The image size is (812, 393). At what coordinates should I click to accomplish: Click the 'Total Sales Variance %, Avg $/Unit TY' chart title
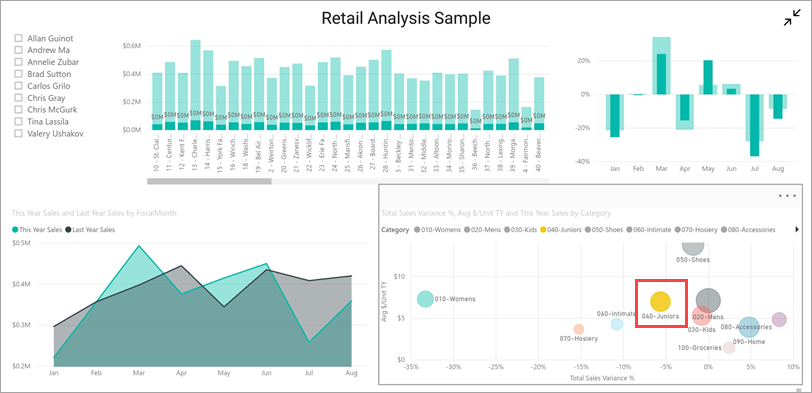pos(496,213)
